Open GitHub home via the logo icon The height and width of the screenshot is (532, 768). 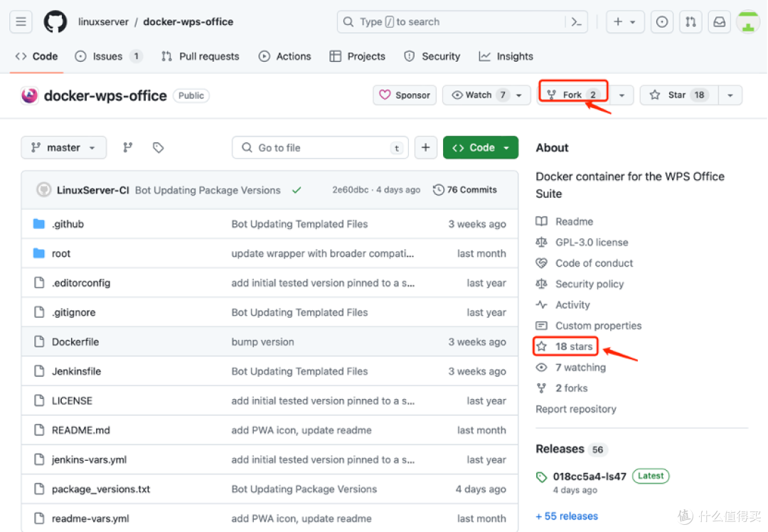pos(55,21)
